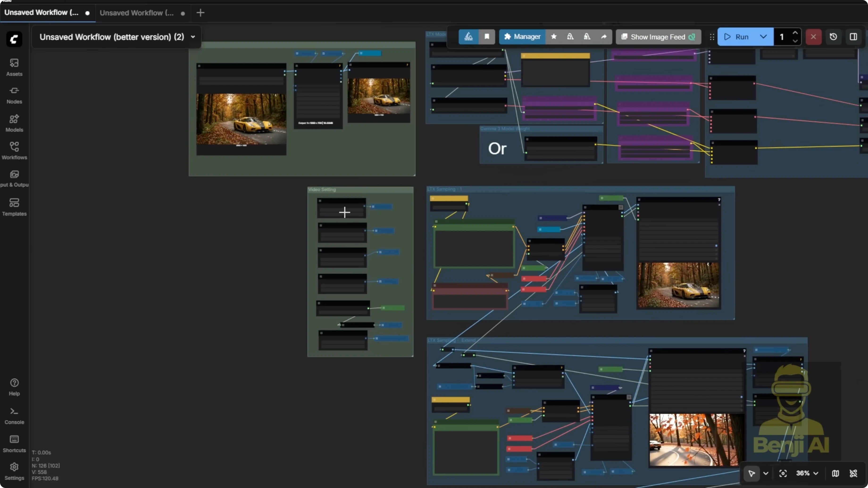The width and height of the screenshot is (868, 488).
Task: Open the queue history icon
Action: (833, 37)
